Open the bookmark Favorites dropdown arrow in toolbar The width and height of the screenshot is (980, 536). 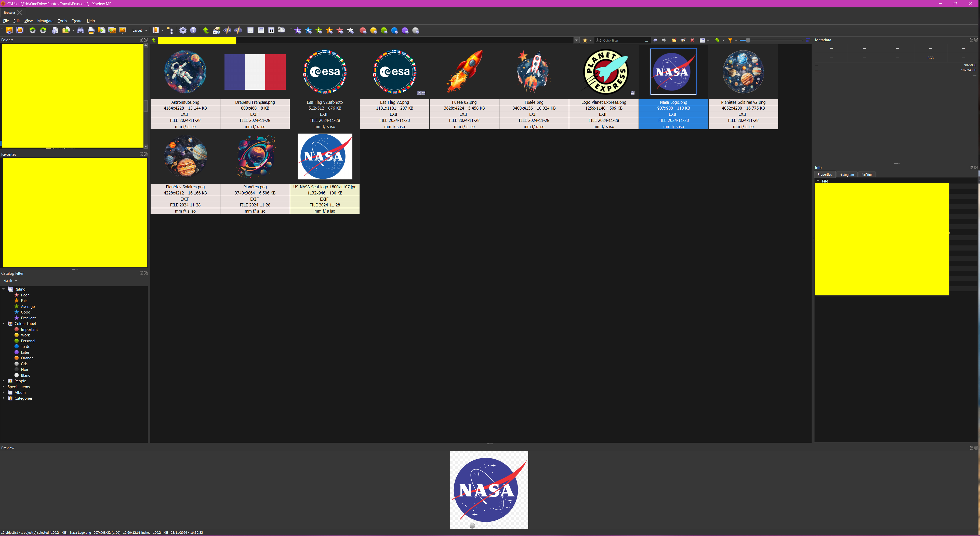(x=163, y=30)
